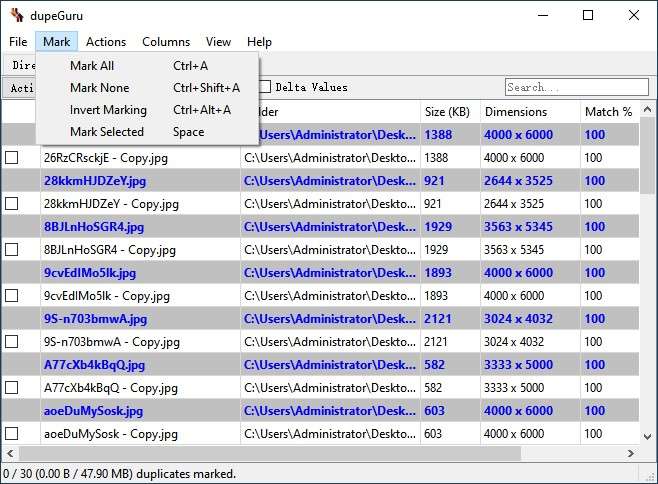
Task: Mark the 9cvEdlMo5lk - Copy.jpg checkbox
Action: pos(12,296)
